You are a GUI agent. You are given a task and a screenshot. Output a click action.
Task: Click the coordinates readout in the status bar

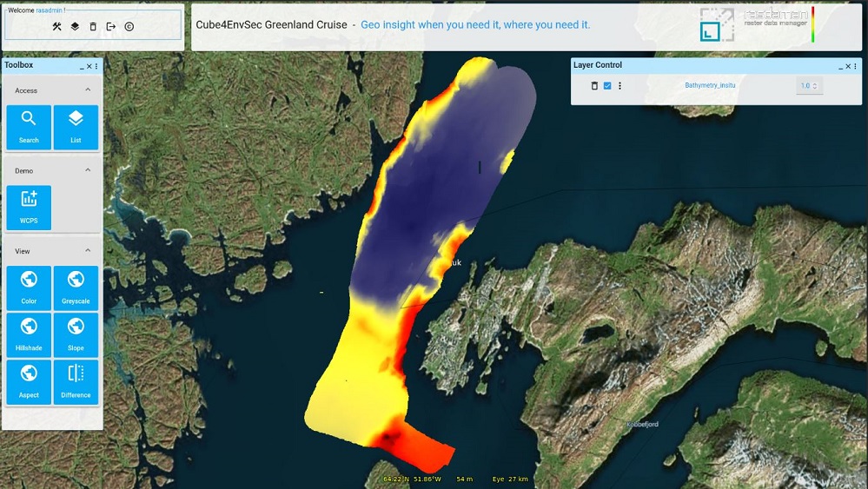[413, 479]
